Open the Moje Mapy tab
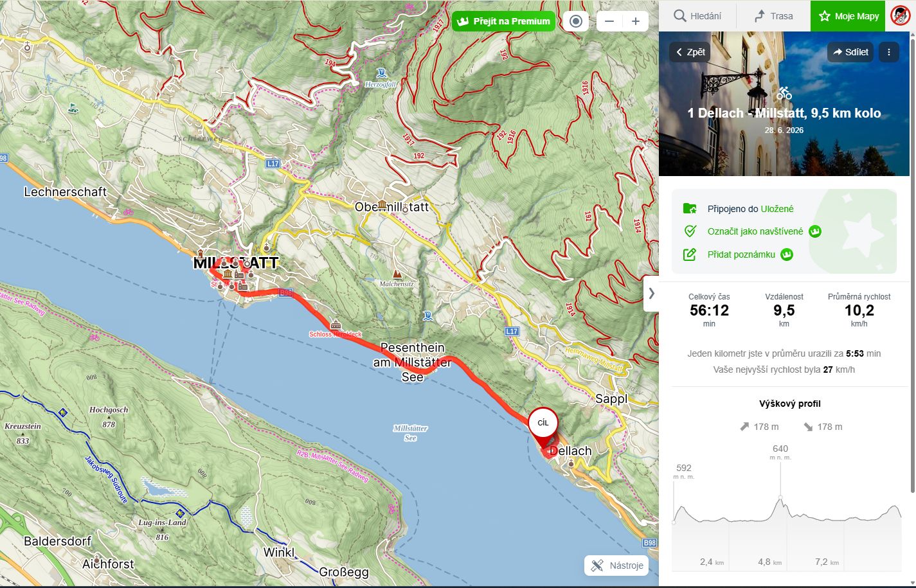 click(x=848, y=16)
